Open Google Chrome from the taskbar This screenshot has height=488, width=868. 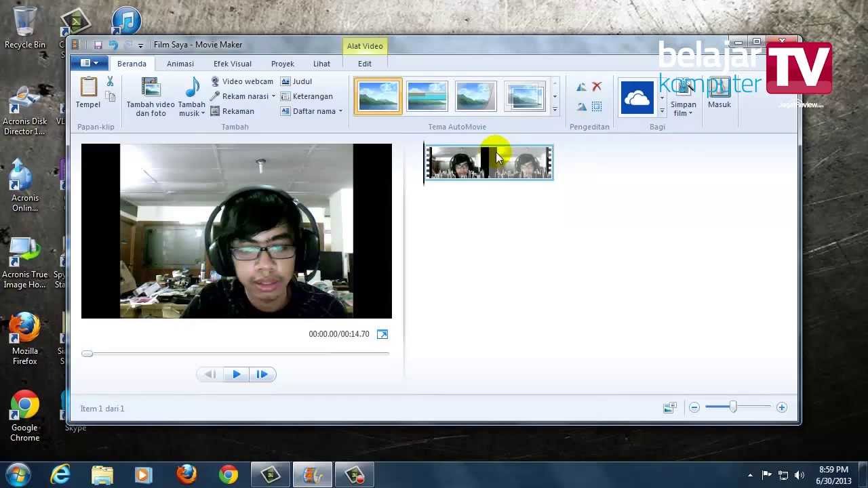(x=229, y=474)
